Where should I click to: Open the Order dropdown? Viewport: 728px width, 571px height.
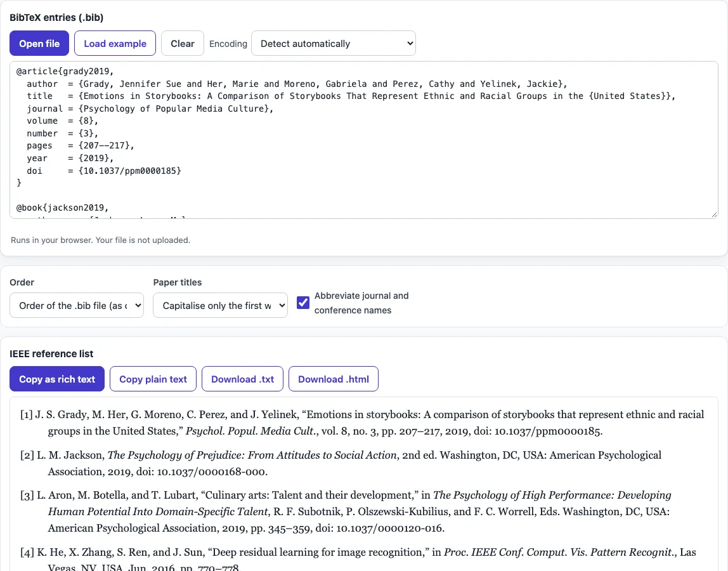(x=77, y=305)
